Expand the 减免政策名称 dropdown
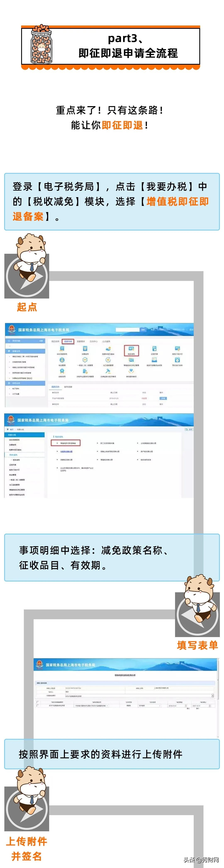Screen dimensions: 224x868 [x=107, y=706]
